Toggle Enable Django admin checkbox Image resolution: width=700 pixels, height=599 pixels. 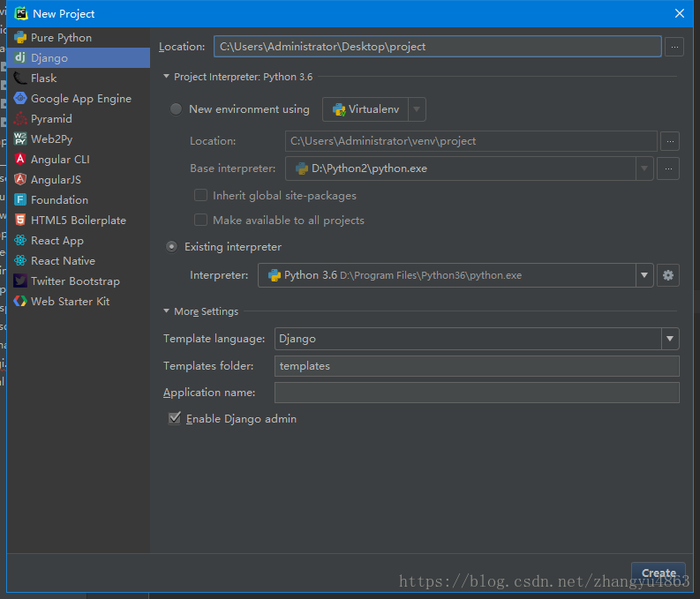(x=175, y=419)
